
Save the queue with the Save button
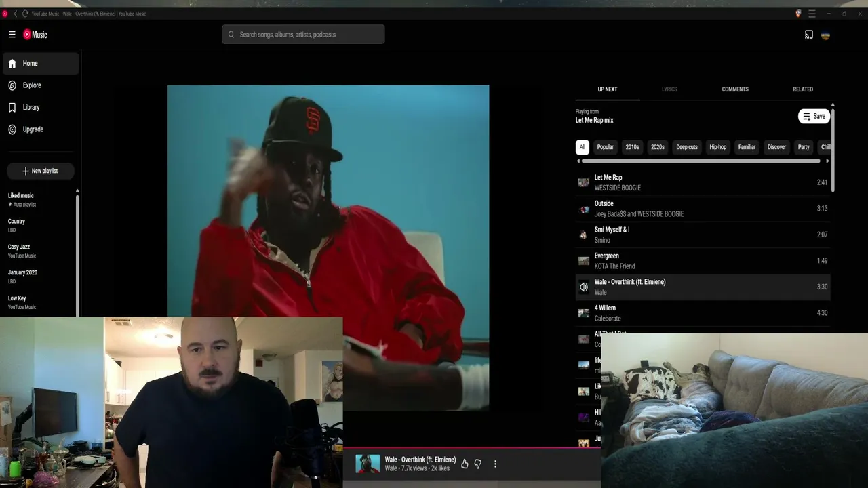click(x=814, y=117)
